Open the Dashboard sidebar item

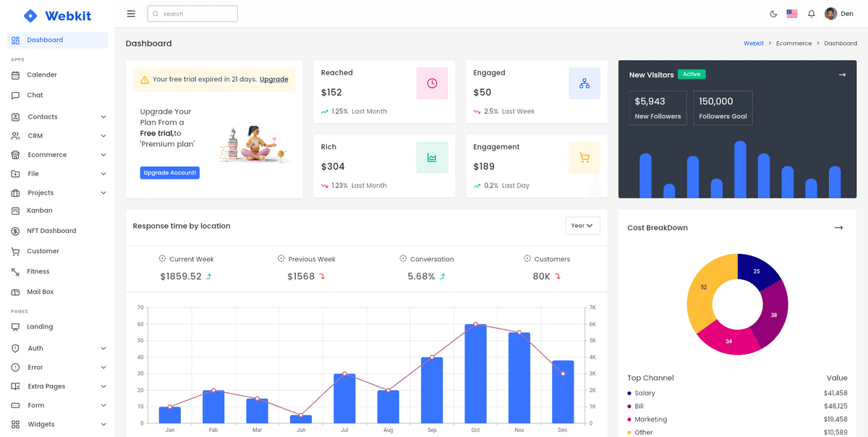57,40
